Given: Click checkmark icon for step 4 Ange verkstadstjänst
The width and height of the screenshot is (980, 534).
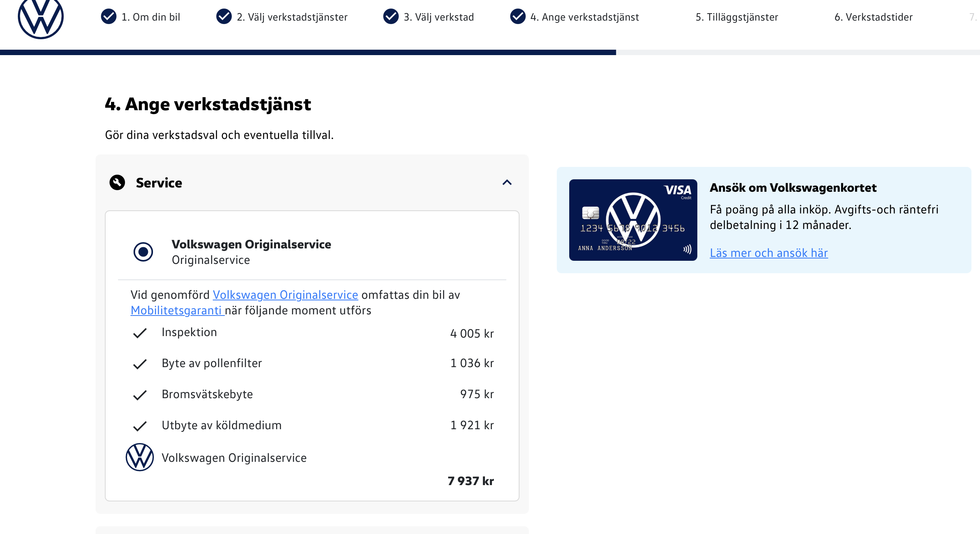Looking at the screenshot, I should coord(518,17).
